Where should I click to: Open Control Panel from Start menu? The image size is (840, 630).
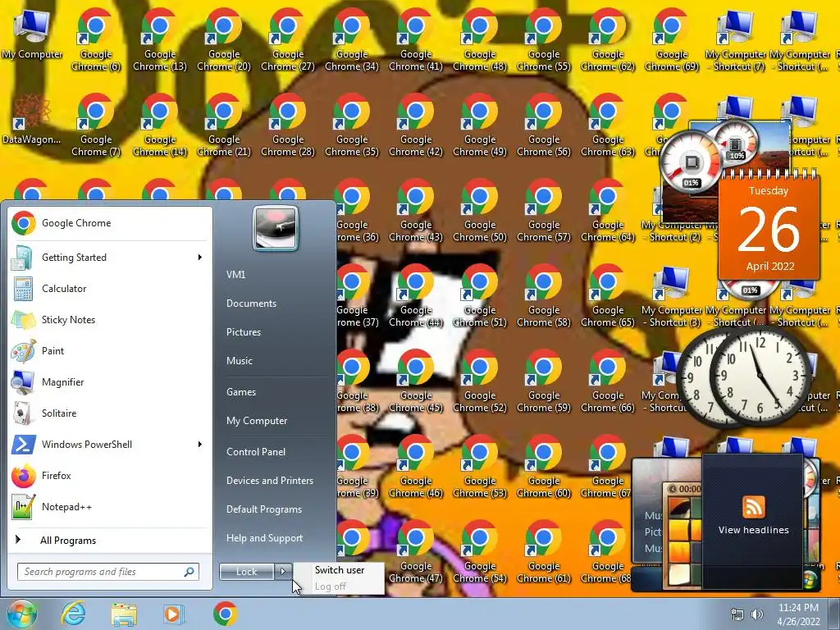click(x=256, y=452)
